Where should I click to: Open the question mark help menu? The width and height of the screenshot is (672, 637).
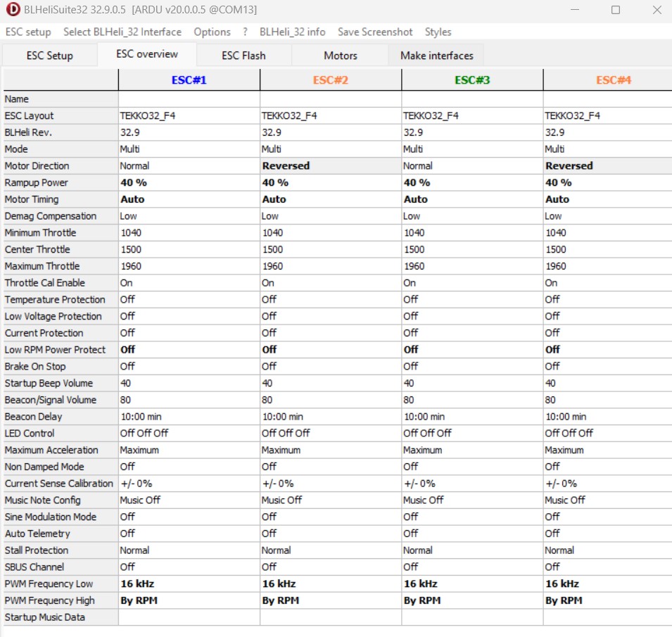(x=245, y=32)
